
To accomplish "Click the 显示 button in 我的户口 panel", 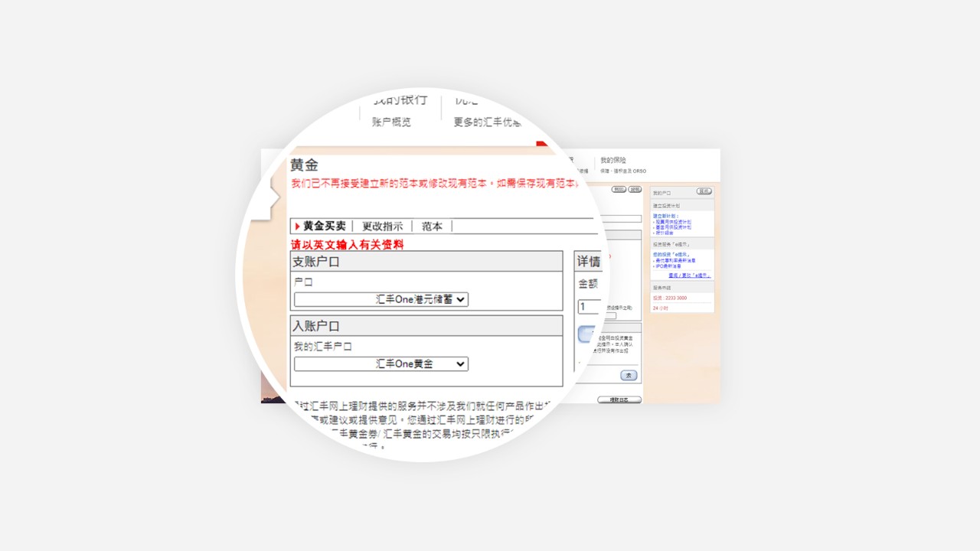I will 704,191.
